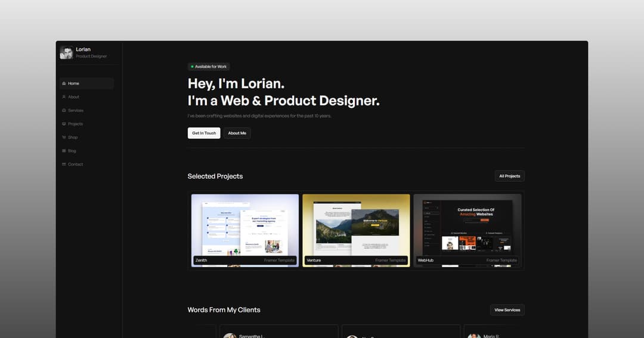Click Product Designer subtitle under Lorian

91,56
